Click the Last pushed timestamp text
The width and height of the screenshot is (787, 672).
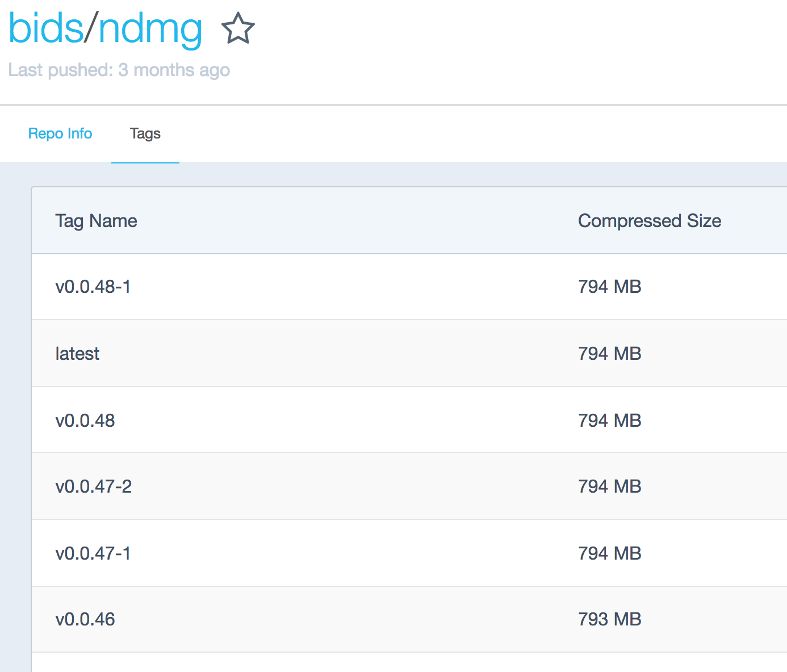(119, 70)
